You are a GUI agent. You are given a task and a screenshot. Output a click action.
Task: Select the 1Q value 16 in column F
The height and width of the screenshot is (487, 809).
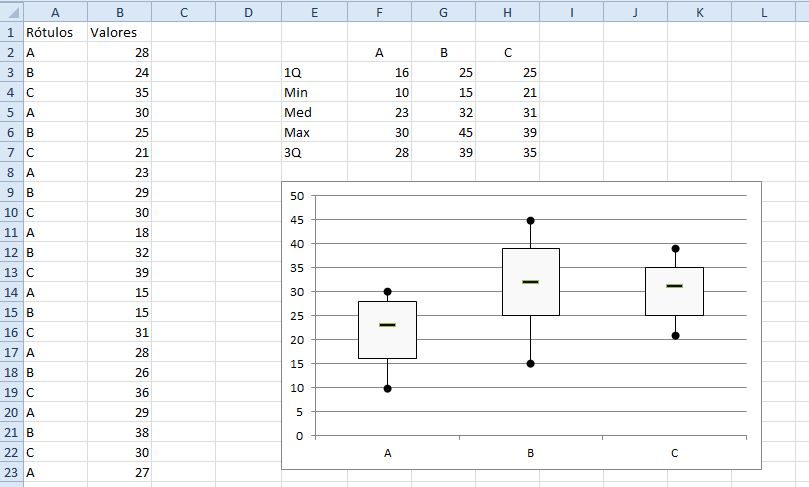(x=378, y=72)
